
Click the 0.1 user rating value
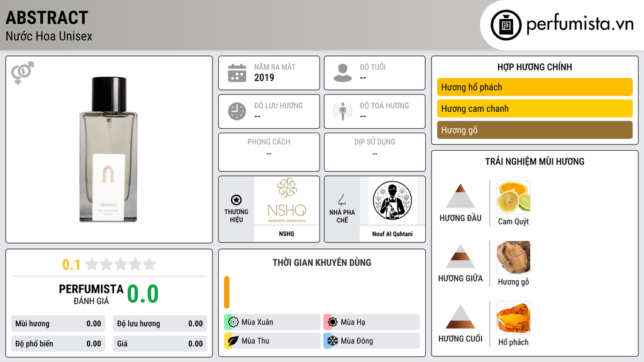[x=71, y=265]
